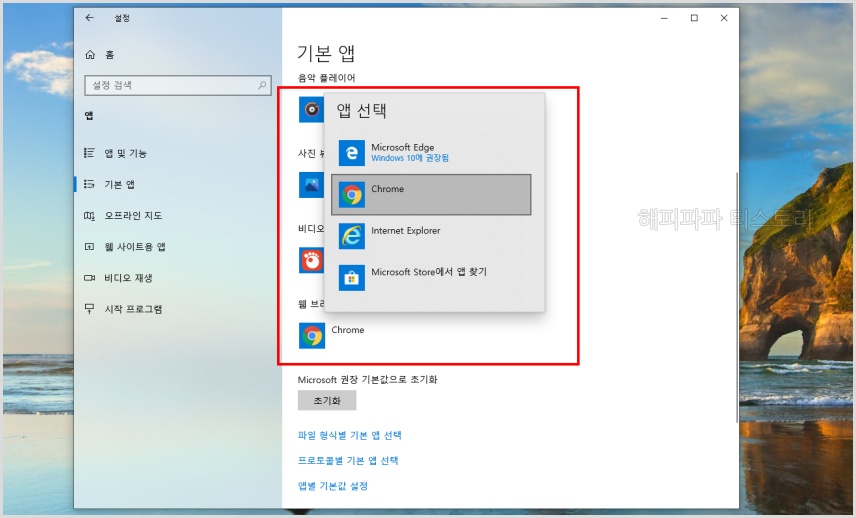Click the Windows 10에 권장됨 text

pyautogui.click(x=410, y=158)
